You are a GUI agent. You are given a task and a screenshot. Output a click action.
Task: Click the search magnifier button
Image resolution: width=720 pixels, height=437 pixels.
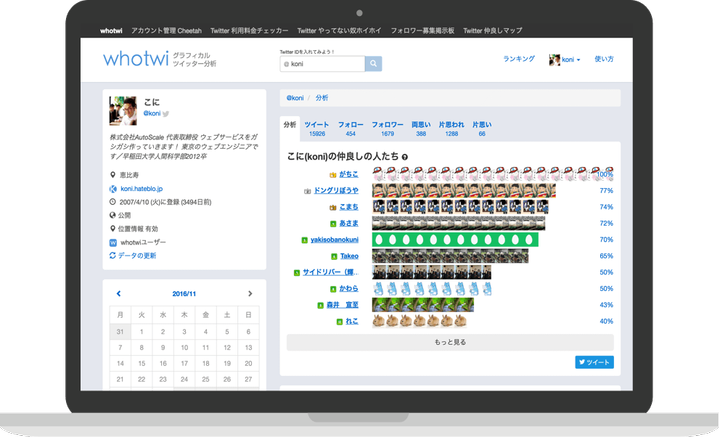click(373, 64)
